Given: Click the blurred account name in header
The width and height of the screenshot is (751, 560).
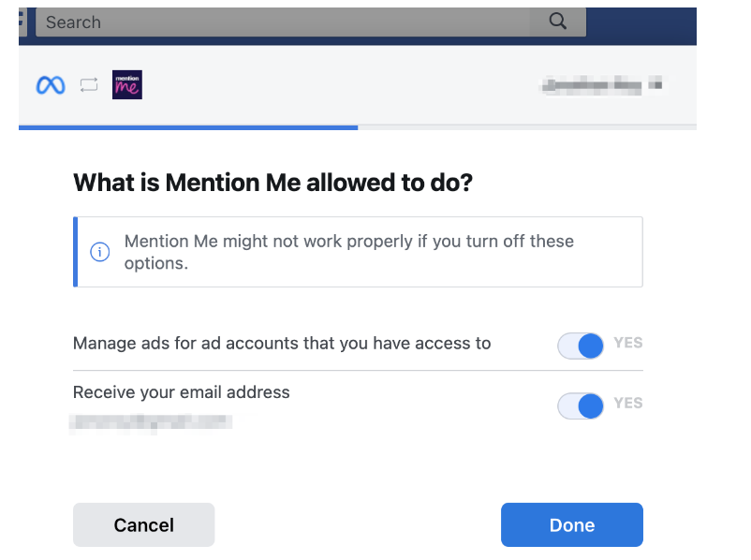Looking at the screenshot, I should point(592,85).
